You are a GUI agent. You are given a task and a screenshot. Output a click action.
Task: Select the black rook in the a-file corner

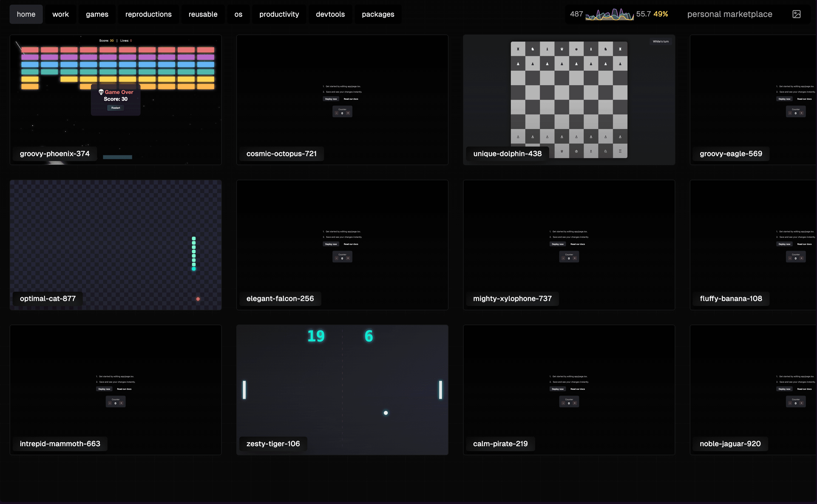coord(518,49)
